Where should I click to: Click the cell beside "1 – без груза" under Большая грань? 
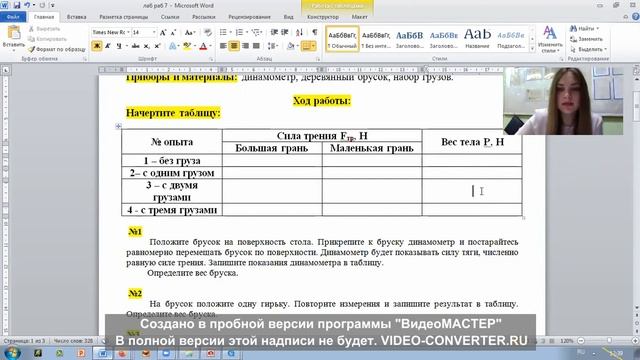coord(272,160)
